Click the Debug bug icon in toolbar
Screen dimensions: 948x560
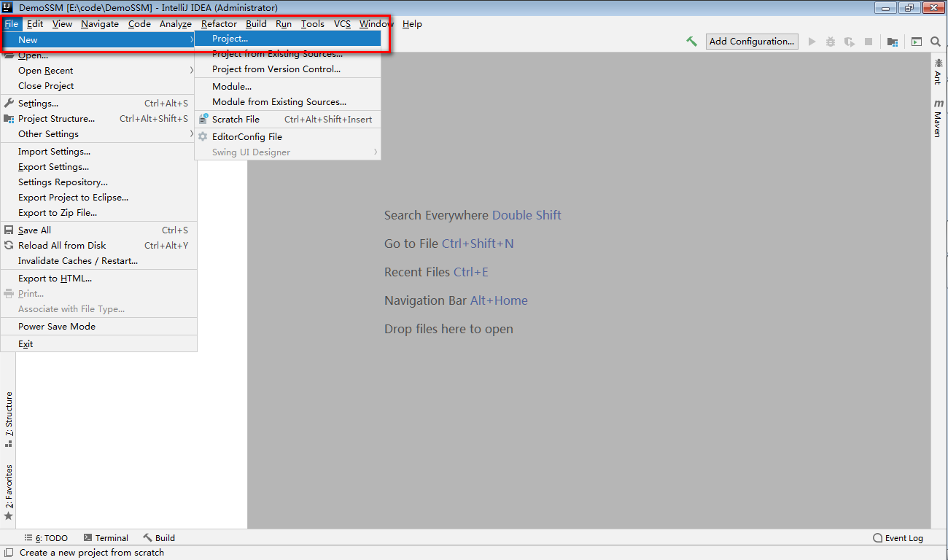pos(831,42)
